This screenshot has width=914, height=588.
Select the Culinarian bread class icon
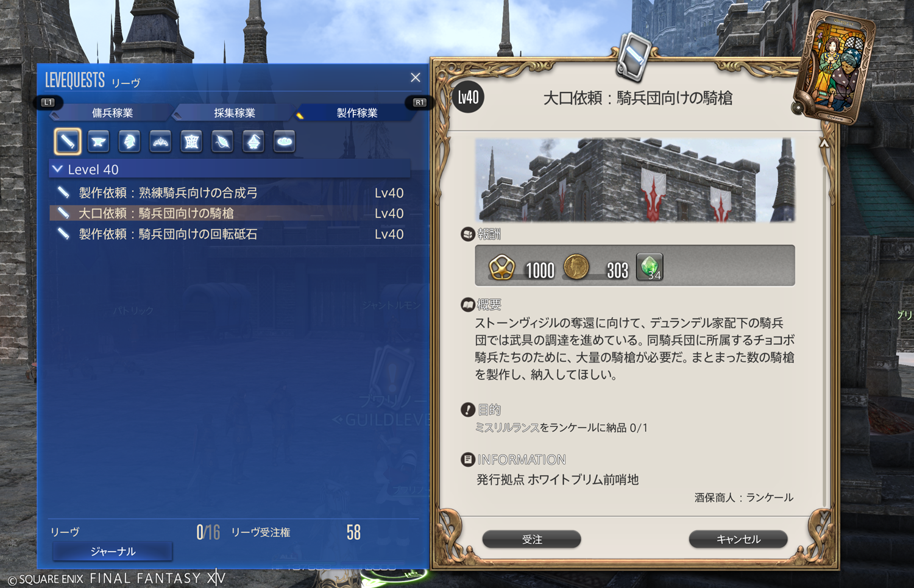pyautogui.click(x=285, y=141)
